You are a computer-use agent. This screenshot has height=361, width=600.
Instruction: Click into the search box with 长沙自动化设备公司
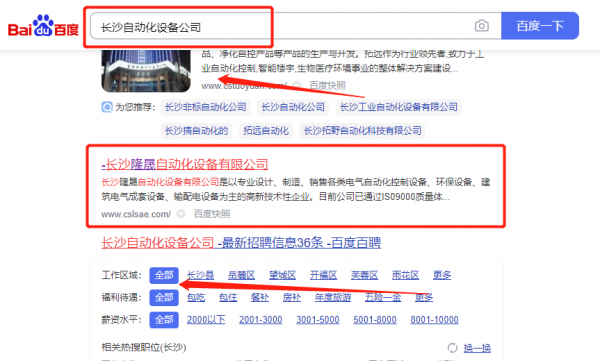[282, 26]
